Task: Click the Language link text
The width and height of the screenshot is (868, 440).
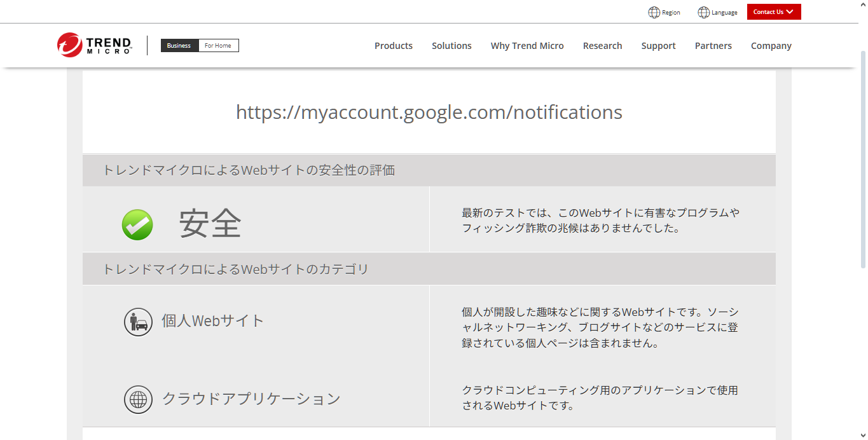Action: click(724, 13)
